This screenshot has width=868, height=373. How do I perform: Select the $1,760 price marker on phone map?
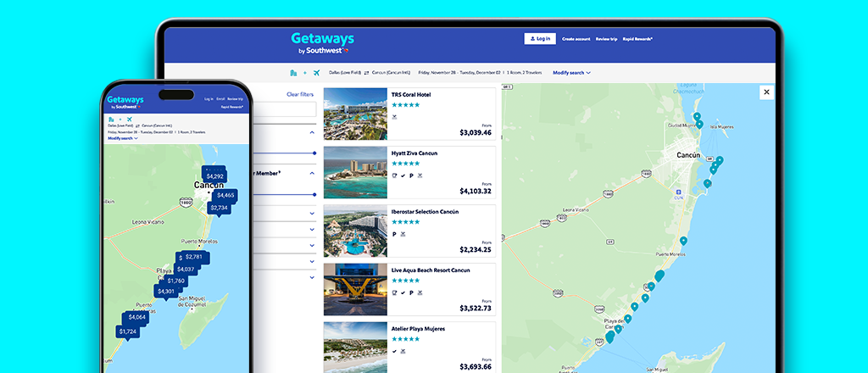175,281
